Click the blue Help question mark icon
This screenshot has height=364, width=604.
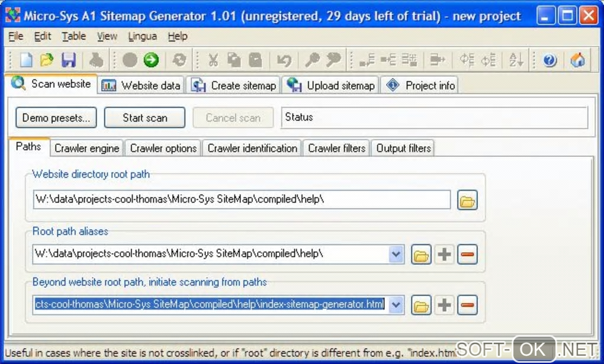coord(550,60)
